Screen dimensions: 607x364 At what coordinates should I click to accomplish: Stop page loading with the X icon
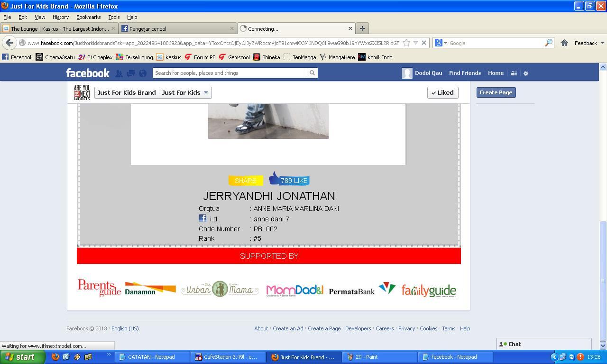(424, 43)
